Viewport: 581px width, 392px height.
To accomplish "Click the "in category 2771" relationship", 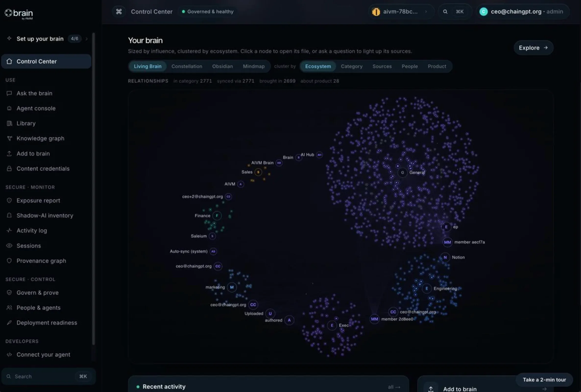I will point(193,81).
